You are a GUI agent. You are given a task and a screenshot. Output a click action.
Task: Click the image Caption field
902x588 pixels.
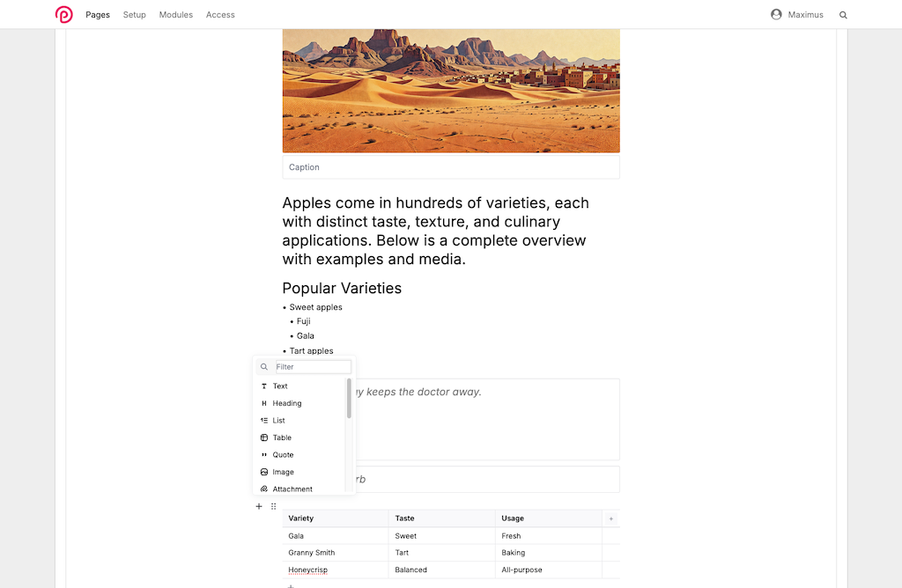(451, 167)
